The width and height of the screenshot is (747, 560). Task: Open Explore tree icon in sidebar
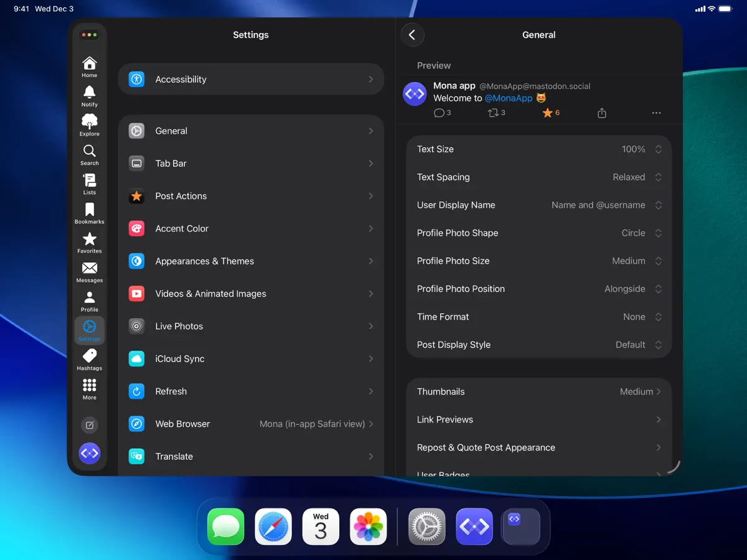point(90,125)
